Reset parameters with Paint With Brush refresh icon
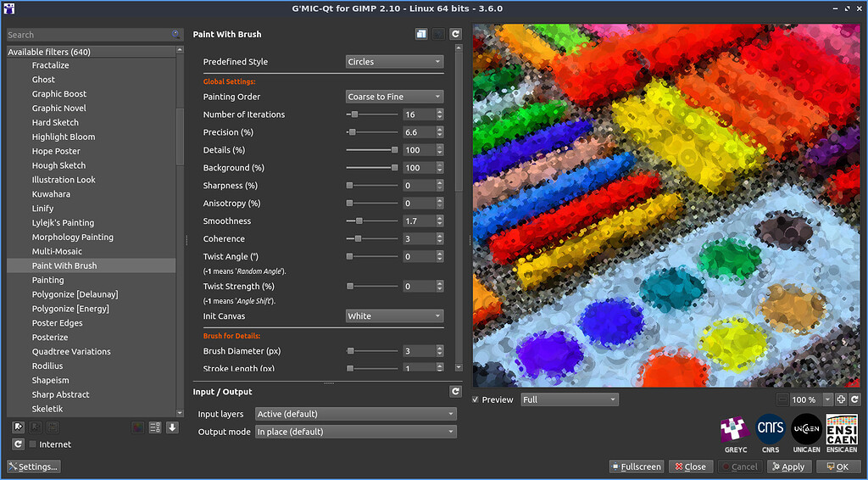 click(455, 35)
